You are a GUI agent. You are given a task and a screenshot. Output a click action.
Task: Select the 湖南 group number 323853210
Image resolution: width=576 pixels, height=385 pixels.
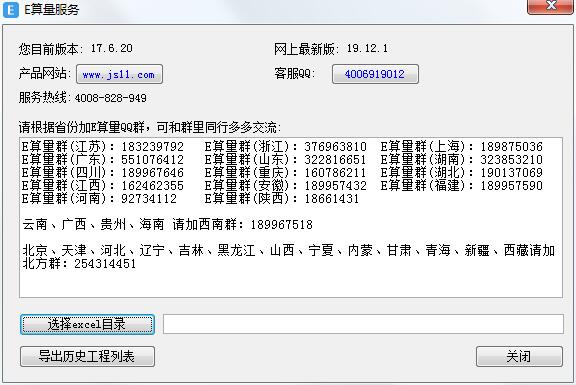511,159
